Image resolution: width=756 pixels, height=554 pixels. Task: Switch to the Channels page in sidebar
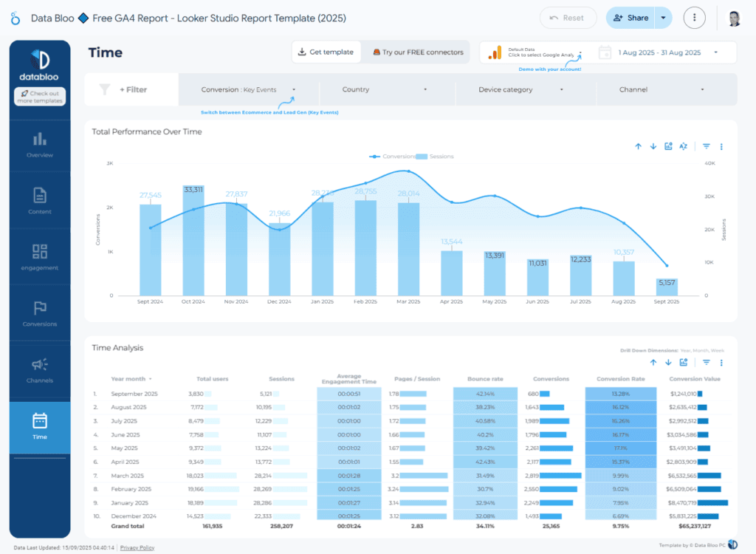(40, 371)
